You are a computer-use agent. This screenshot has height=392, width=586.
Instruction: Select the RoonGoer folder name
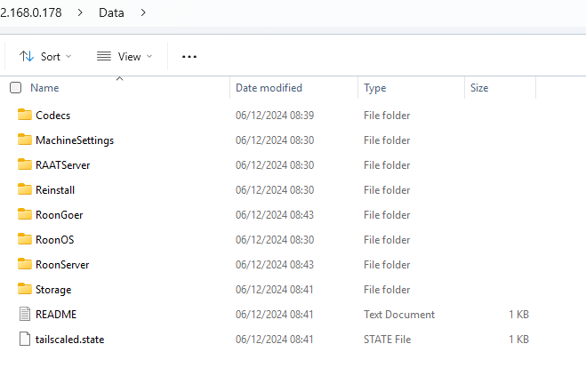click(x=59, y=215)
